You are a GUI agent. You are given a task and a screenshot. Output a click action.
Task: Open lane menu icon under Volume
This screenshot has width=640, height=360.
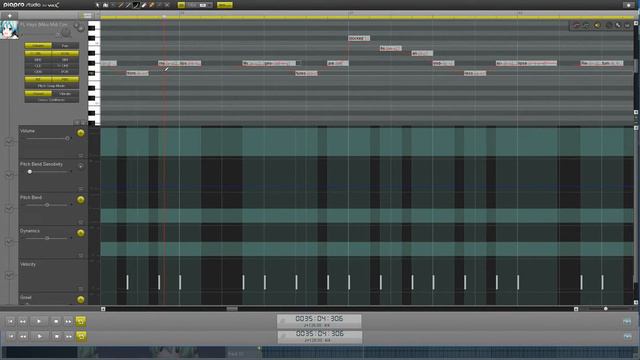coord(81,156)
